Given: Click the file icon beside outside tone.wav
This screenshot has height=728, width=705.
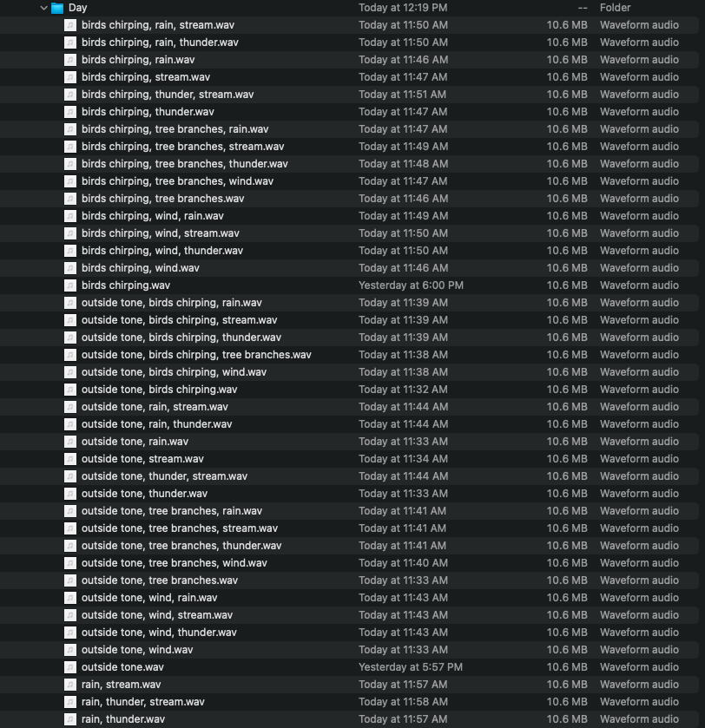Looking at the screenshot, I should 70,667.
